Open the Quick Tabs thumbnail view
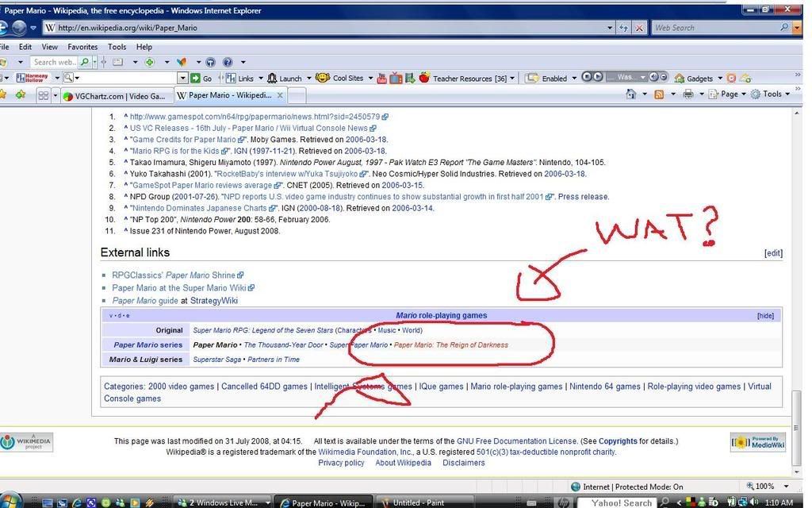The image size is (812, 508). pos(44,95)
